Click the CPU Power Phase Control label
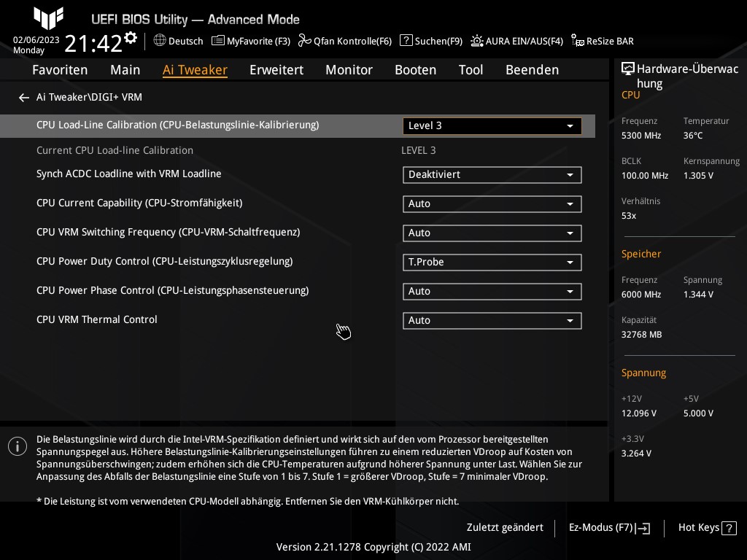 tap(172, 290)
